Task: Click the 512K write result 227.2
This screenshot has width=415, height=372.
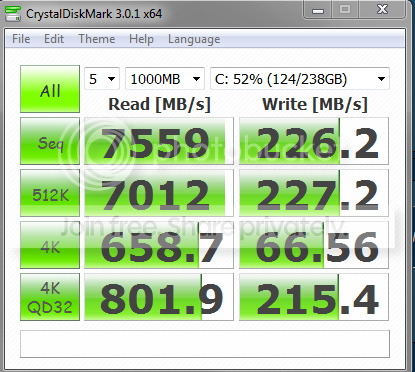Action: [x=314, y=193]
